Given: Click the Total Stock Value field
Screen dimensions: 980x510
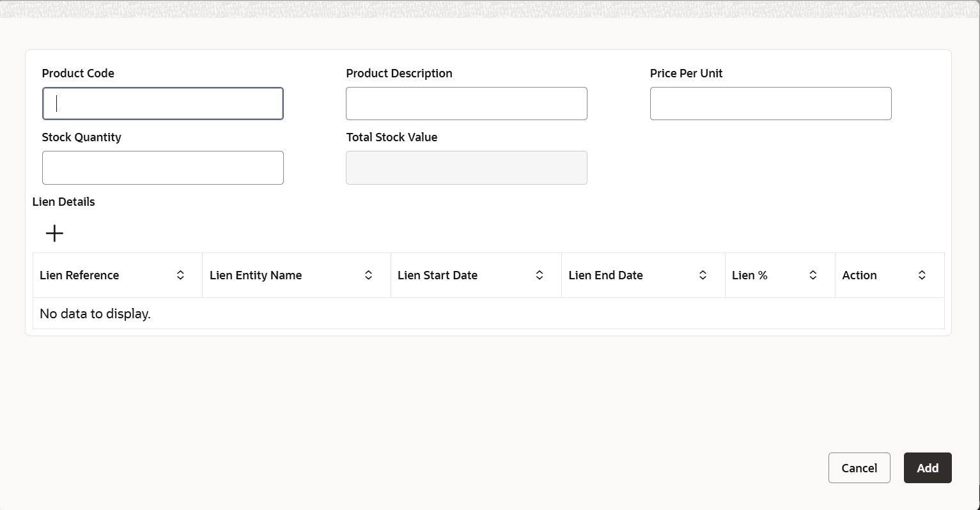Looking at the screenshot, I should click(x=466, y=167).
